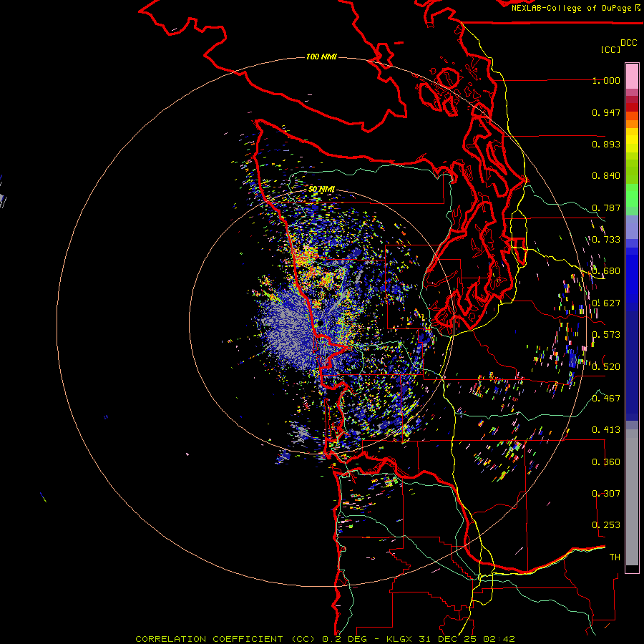Click the 50 NMI range ring label
The height and width of the screenshot is (644, 644).
click(x=321, y=190)
